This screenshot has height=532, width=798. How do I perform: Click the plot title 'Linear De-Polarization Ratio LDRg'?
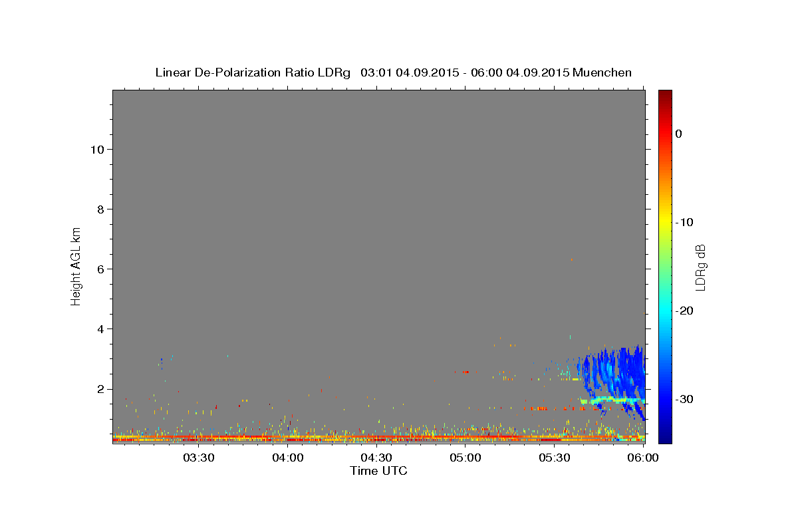(x=253, y=72)
